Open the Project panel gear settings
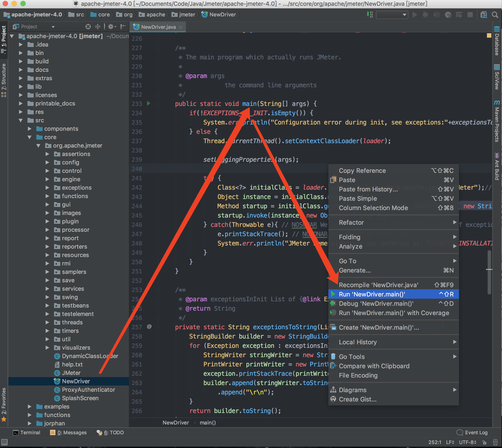502x448 pixels. point(112,27)
